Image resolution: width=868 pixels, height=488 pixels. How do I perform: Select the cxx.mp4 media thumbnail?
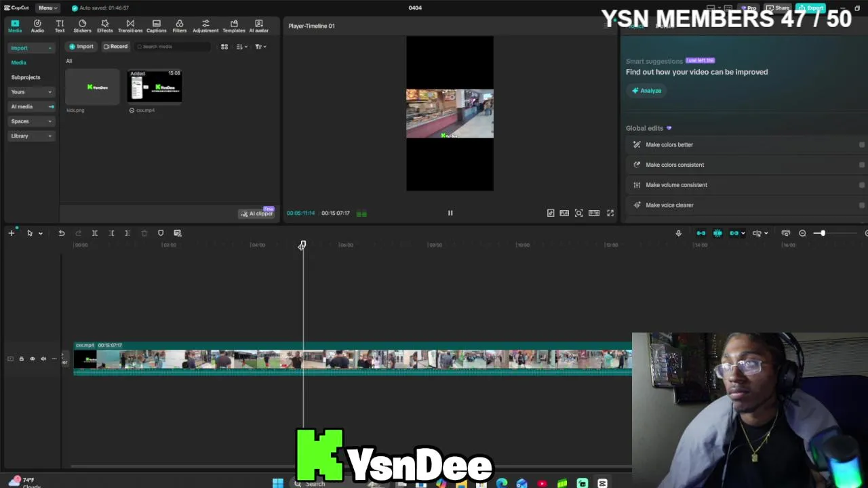[155, 87]
